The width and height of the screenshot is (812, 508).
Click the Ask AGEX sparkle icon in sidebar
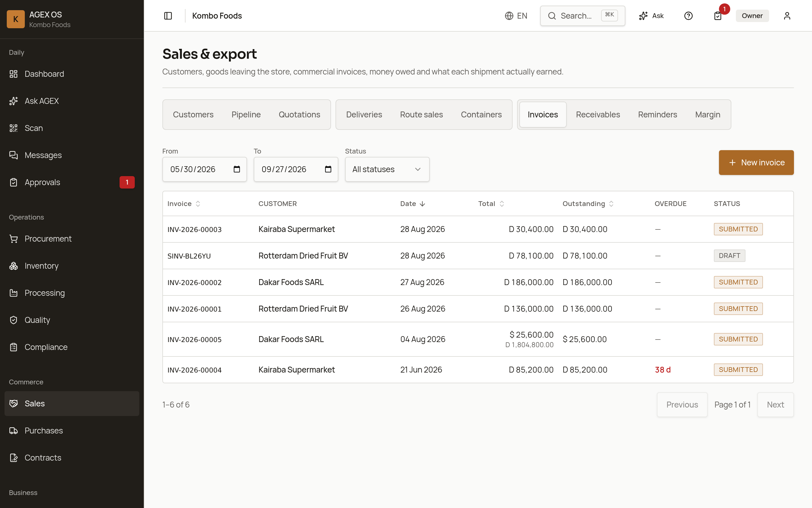[14, 101]
